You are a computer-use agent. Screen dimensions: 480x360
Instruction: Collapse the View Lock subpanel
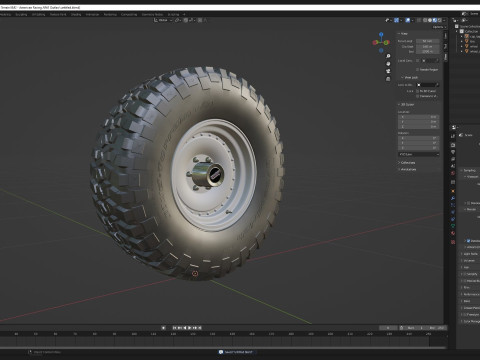(410, 77)
